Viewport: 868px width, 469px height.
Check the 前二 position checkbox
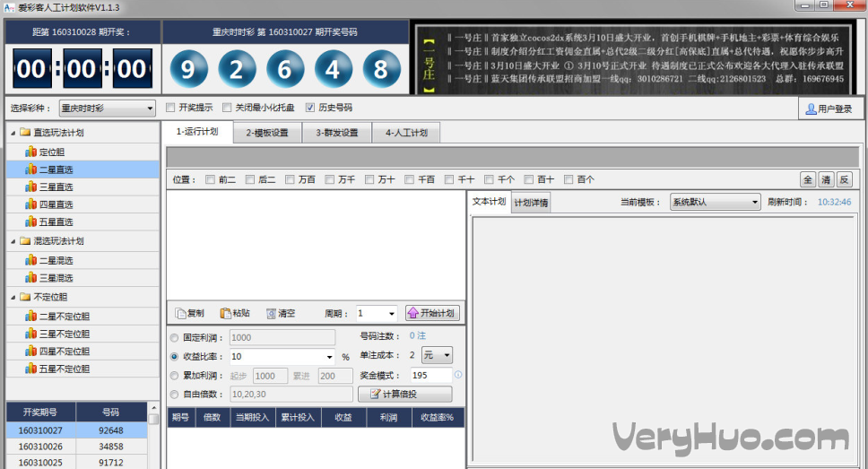(210, 179)
